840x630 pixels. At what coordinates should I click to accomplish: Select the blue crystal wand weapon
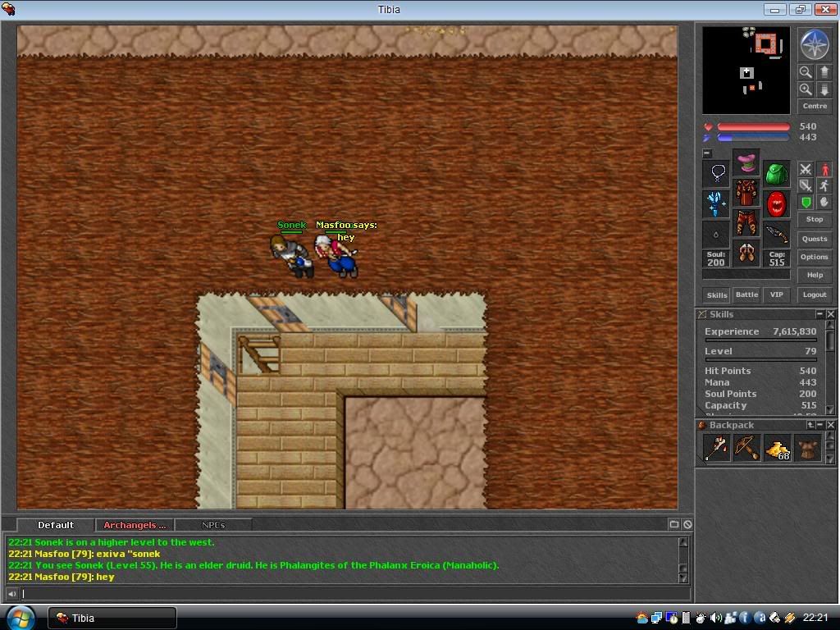click(x=717, y=203)
